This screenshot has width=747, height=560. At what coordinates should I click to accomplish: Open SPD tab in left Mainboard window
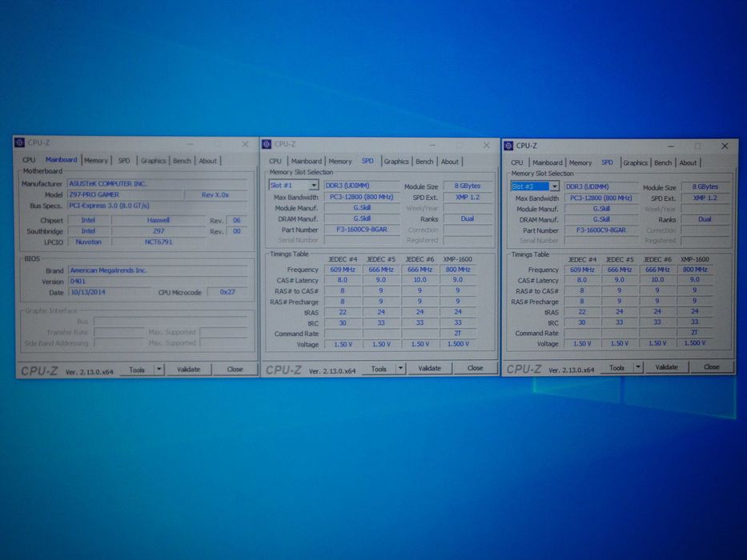(124, 161)
